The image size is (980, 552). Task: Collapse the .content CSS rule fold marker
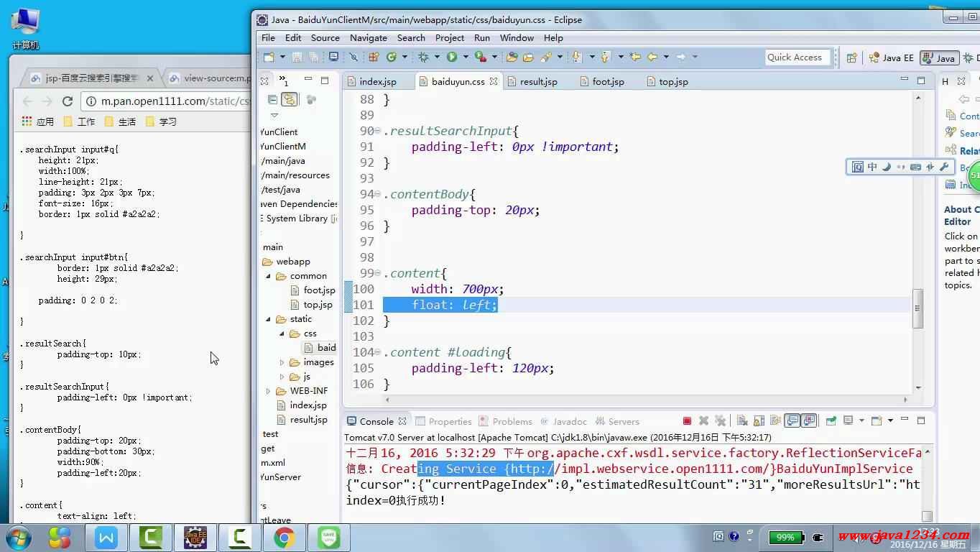pos(378,274)
